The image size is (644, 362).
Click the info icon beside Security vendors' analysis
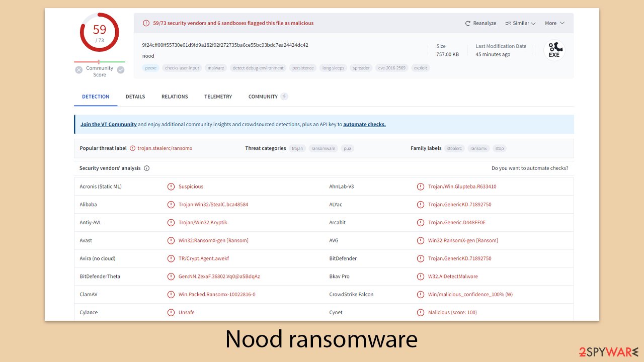tap(146, 168)
